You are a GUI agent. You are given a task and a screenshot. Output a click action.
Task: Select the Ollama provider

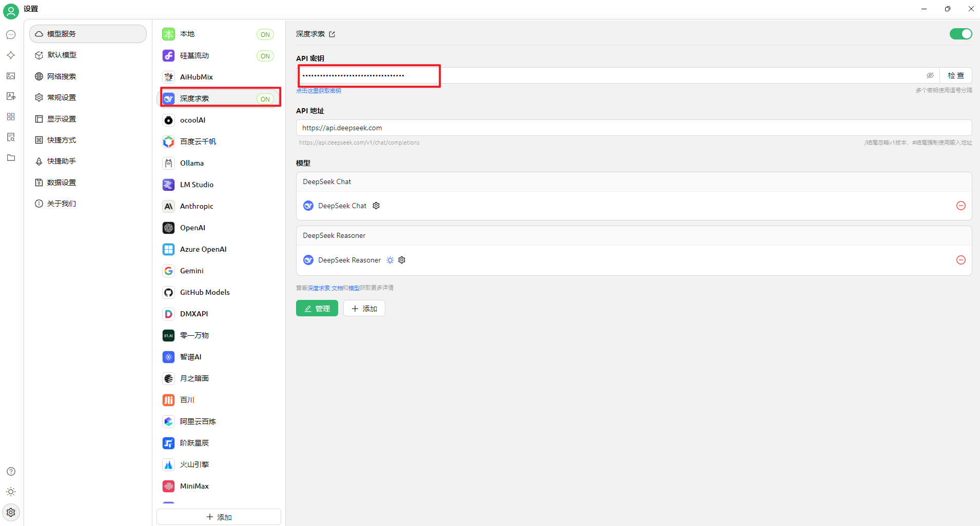point(219,163)
